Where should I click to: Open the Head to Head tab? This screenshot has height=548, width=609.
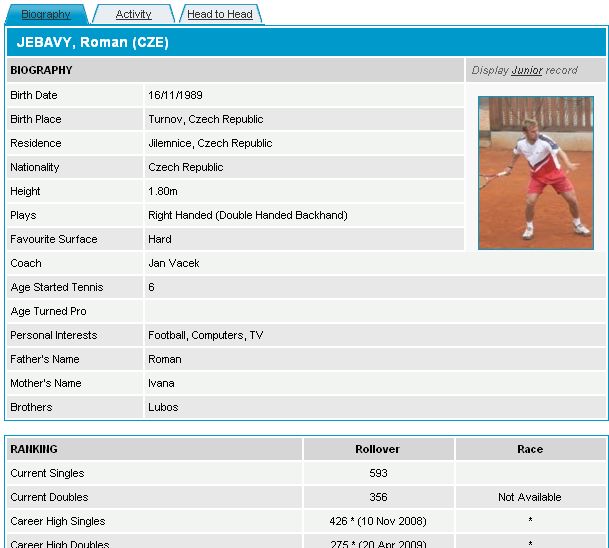(x=220, y=14)
